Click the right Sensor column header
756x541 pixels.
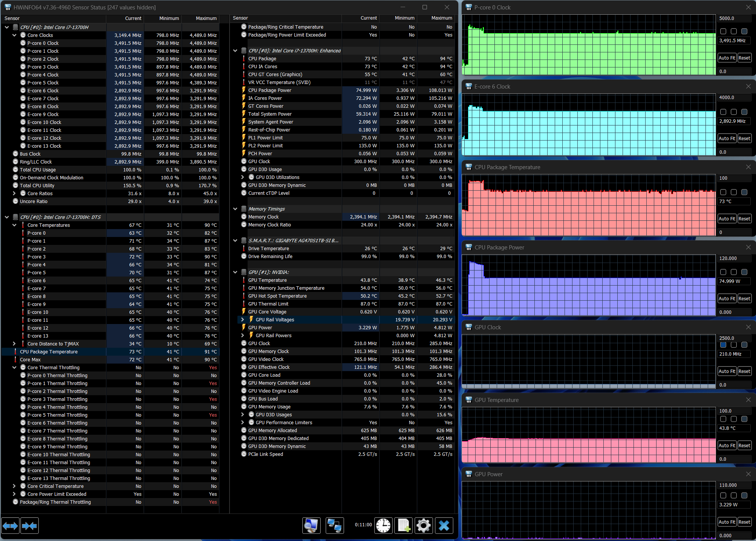(240, 18)
